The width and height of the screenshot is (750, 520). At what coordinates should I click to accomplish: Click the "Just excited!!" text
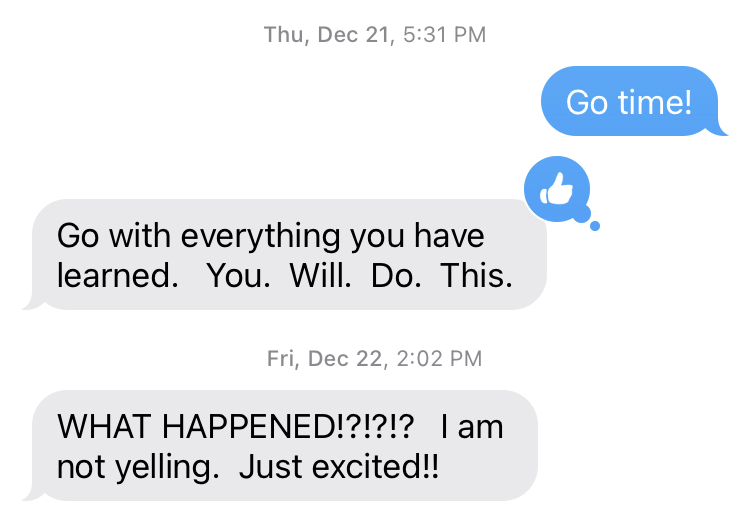click(x=339, y=466)
